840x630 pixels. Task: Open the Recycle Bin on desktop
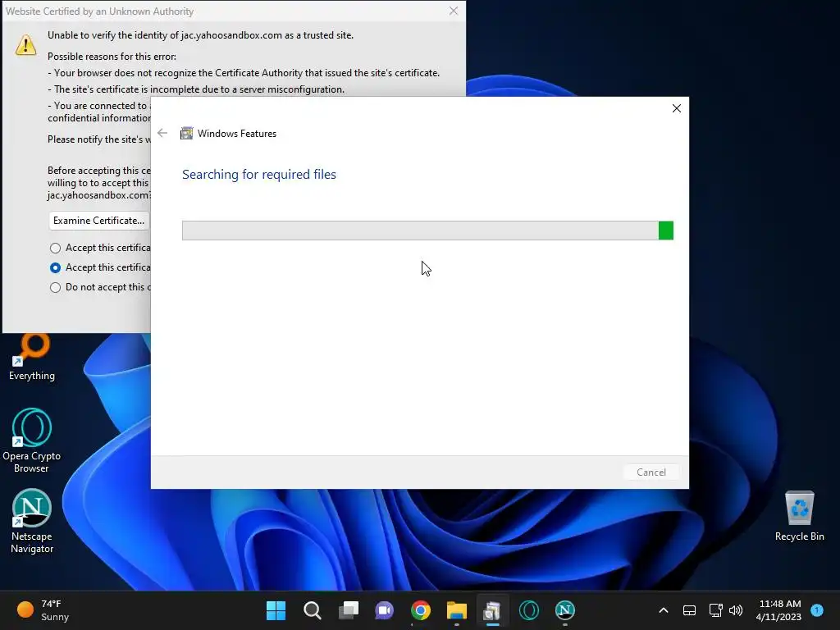(x=799, y=516)
